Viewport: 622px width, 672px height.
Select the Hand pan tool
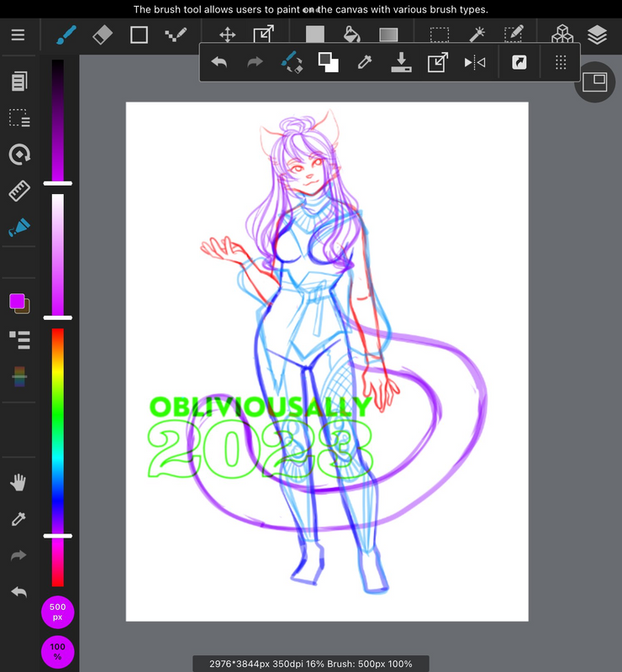click(18, 482)
